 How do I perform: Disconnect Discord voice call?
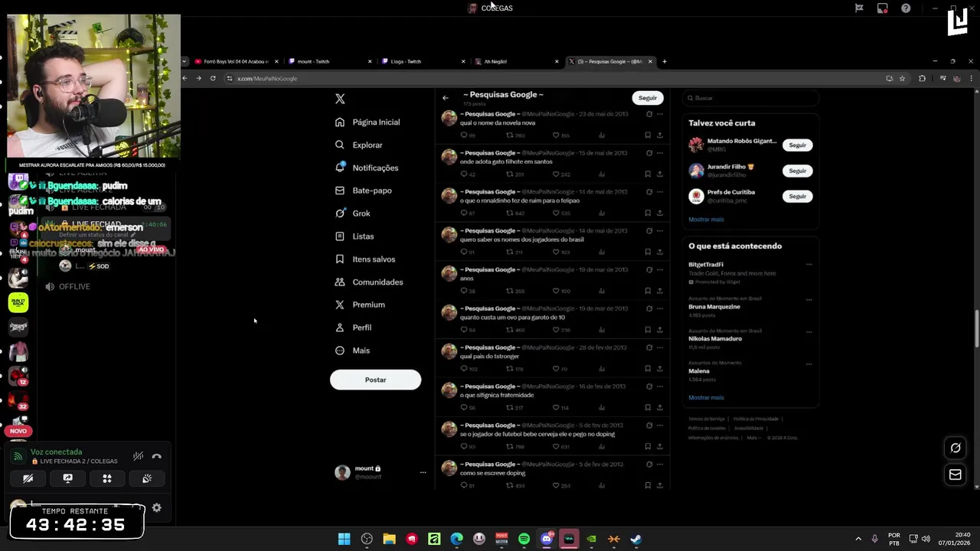coord(157,456)
